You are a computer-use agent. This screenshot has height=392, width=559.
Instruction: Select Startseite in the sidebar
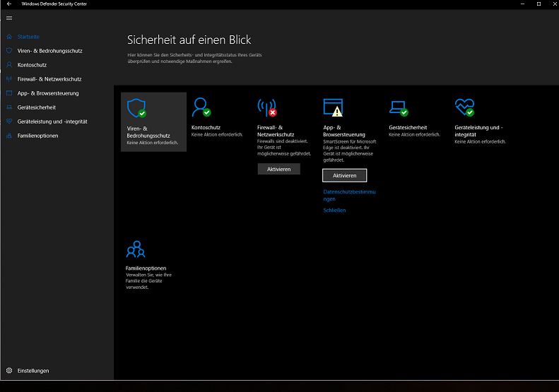28,37
